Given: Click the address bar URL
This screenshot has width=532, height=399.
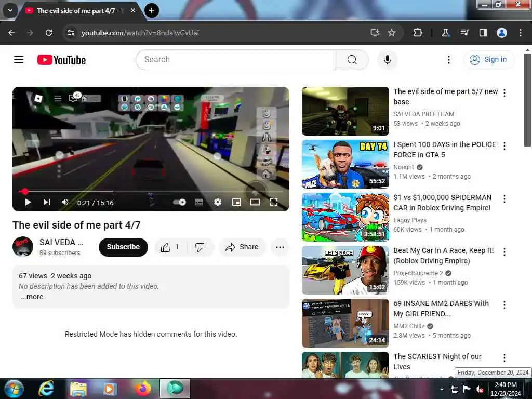Looking at the screenshot, I should (140, 33).
